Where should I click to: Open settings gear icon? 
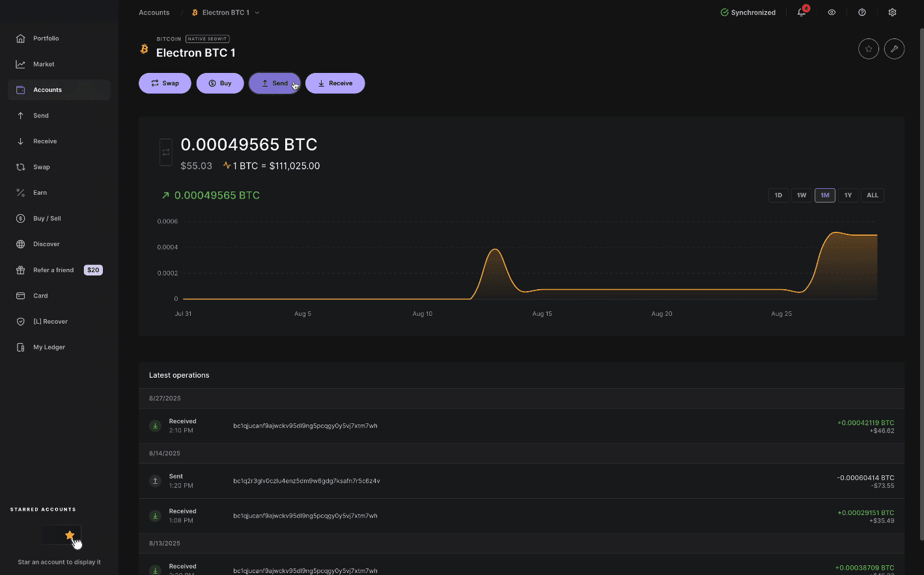click(x=892, y=12)
